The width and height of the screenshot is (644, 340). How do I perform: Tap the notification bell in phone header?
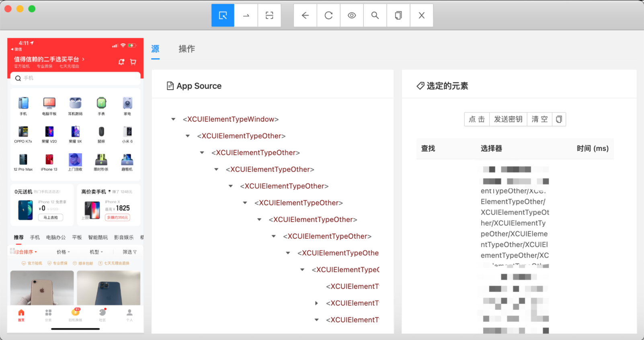(121, 62)
